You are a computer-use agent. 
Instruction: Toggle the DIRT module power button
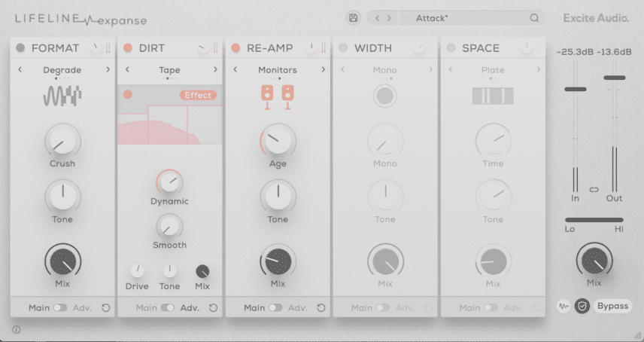128,47
